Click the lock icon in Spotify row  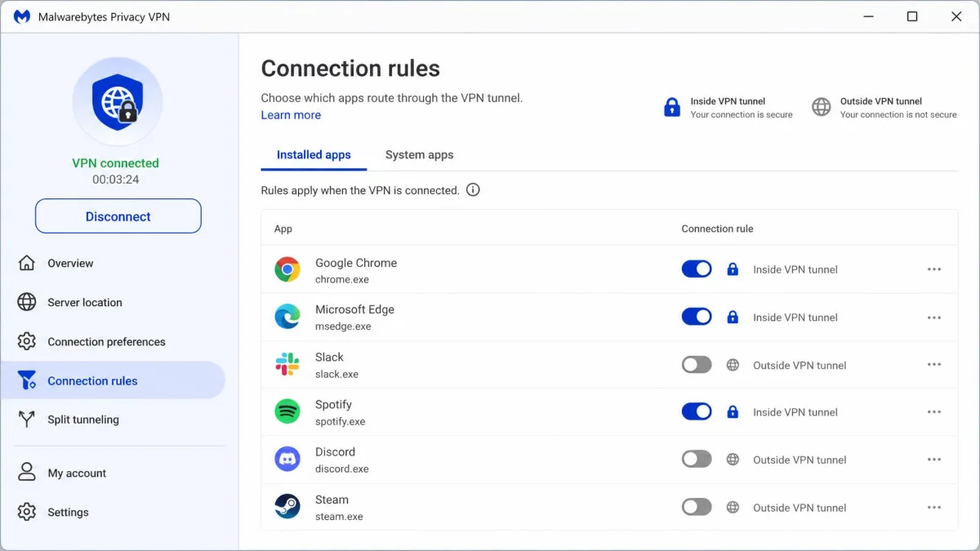point(733,412)
